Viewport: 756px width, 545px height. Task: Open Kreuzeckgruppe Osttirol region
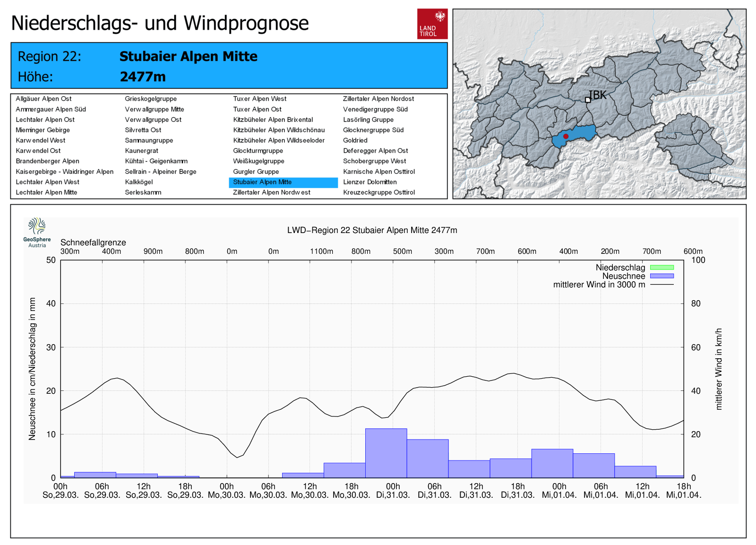click(378, 192)
